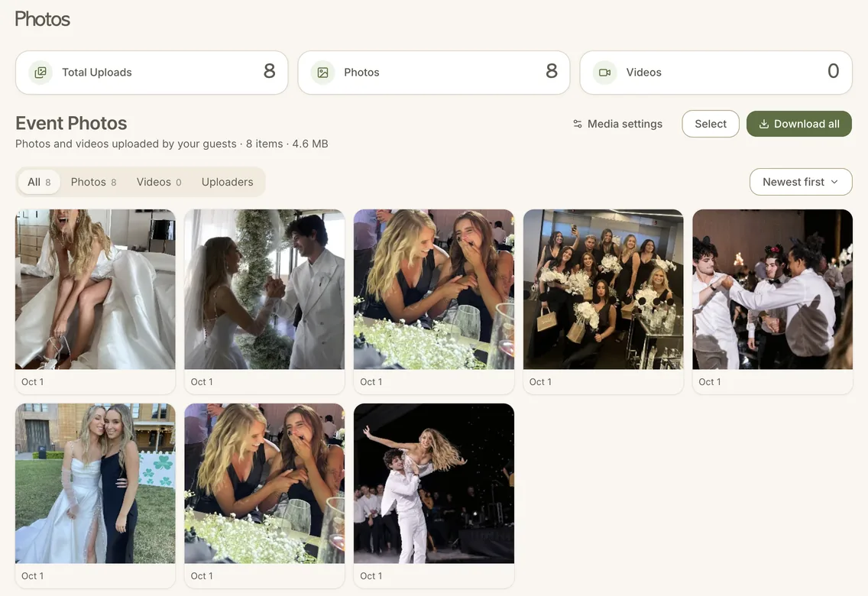
Task: Click Oct 1 date under bridesmaids group photo
Action: pos(540,382)
